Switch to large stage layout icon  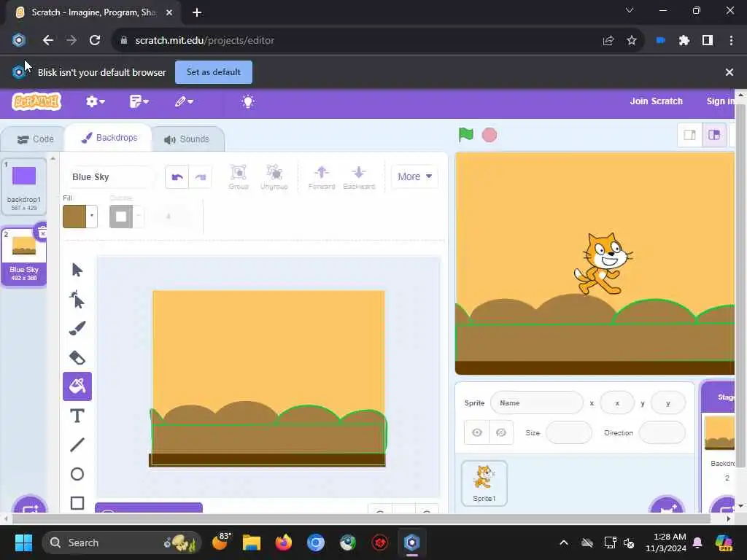[713, 135]
